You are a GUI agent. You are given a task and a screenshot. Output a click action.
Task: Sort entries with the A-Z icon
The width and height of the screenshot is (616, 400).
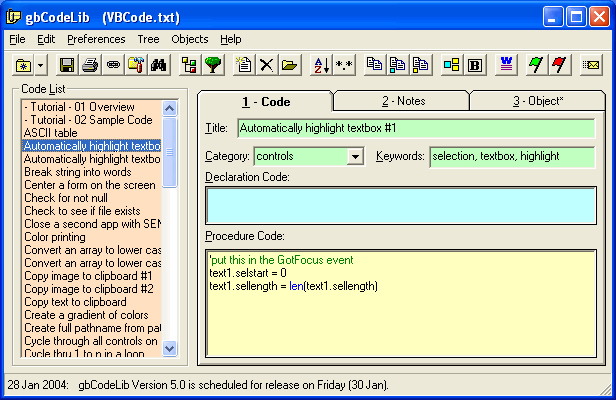321,65
